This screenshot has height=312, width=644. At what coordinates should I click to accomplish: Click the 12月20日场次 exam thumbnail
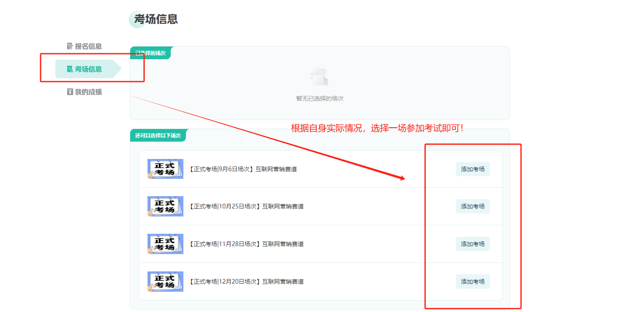tap(165, 282)
